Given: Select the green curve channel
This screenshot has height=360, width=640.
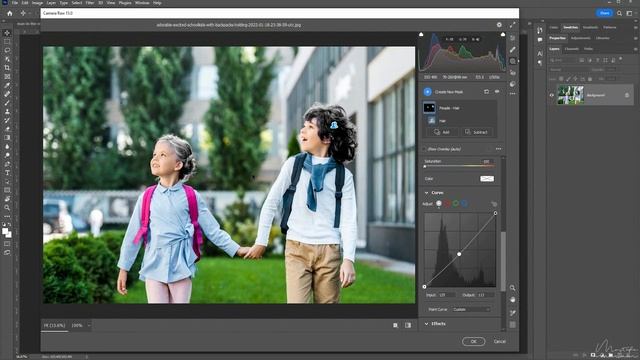Looking at the screenshot, I should click(456, 203).
